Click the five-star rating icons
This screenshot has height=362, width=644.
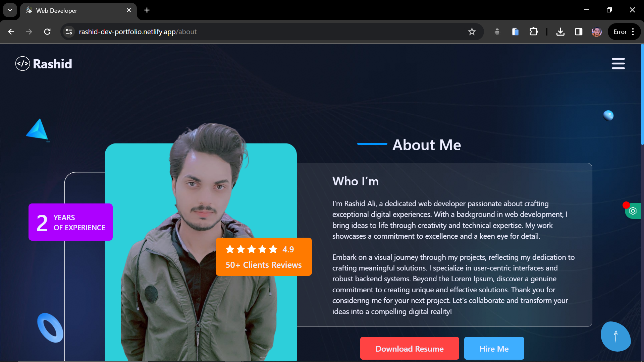pyautogui.click(x=252, y=249)
